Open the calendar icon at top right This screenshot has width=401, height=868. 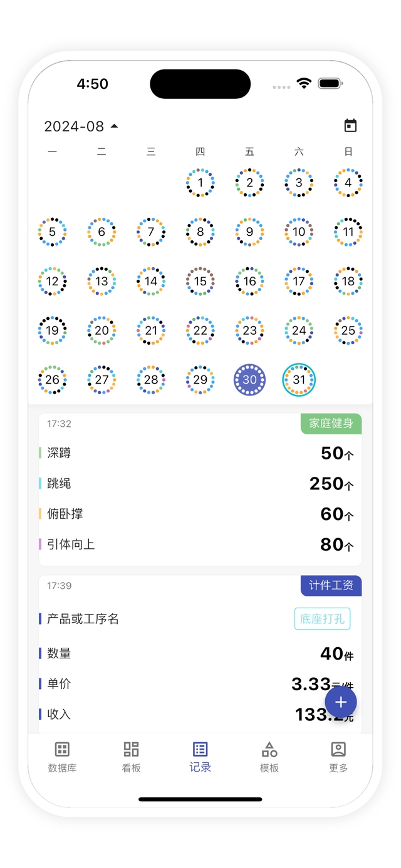coord(350,126)
